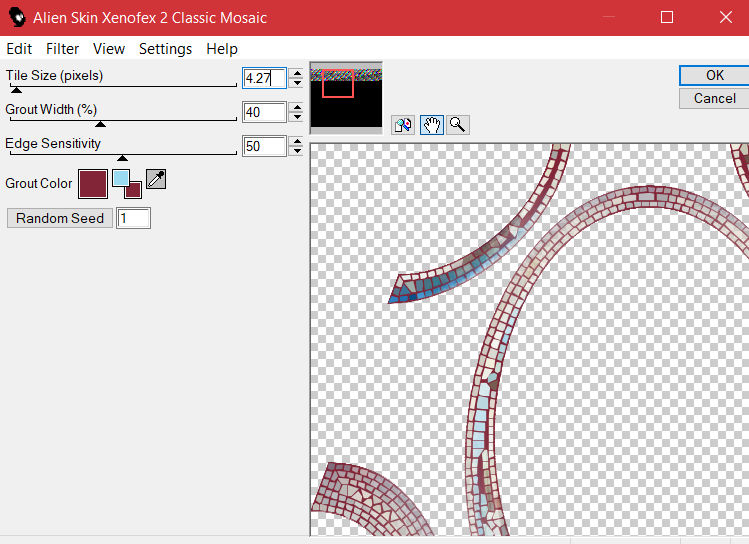Increase Edge Sensitivity with up arrow
The width and height of the screenshot is (749, 544).
pos(296,141)
